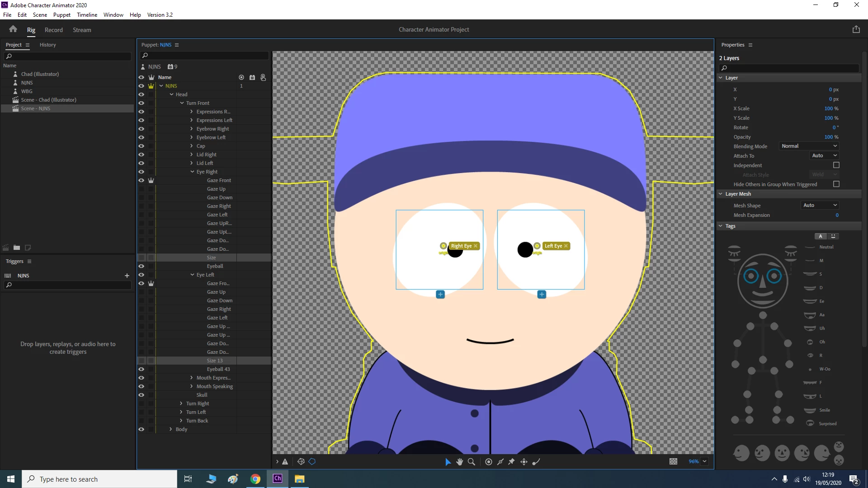Expand the Turn Right group
Screen dimensions: 868x488
(181, 404)
